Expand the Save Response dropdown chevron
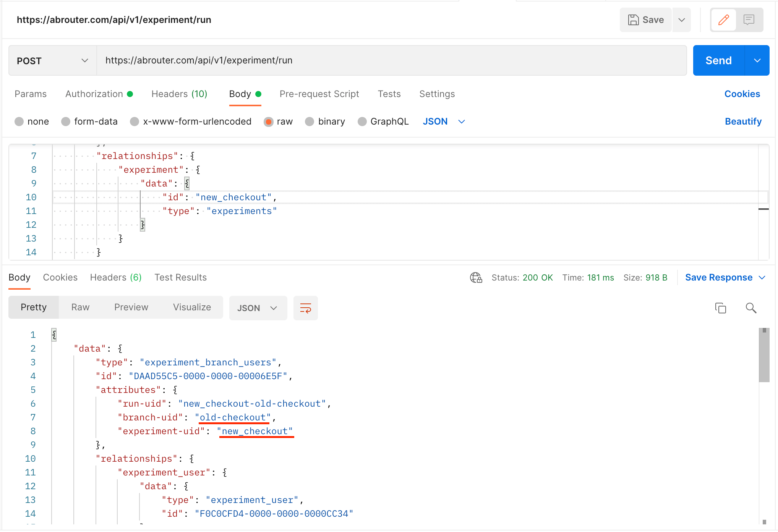This screenshot has height=532, width=778. tap(762, 277)
